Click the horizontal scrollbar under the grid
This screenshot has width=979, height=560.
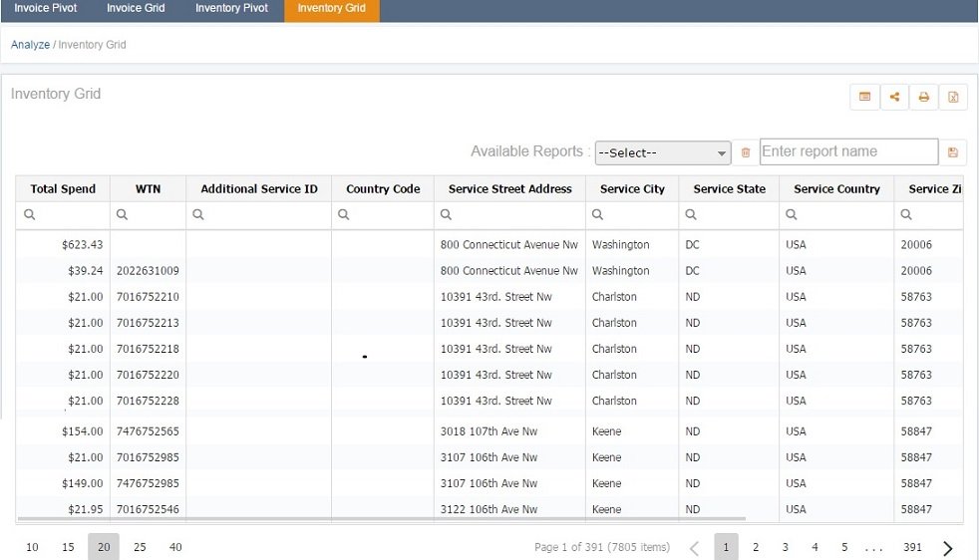tap(382, 518)
